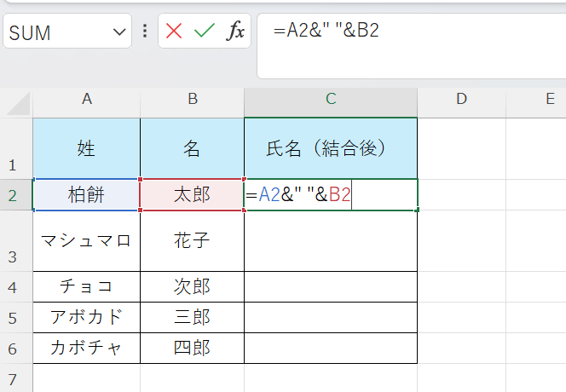The width and height of the screenshot is (566, 392).
Task: Click the three-dot formula bar resize handle
Action: pyautogui.click(x=145, y=32)
